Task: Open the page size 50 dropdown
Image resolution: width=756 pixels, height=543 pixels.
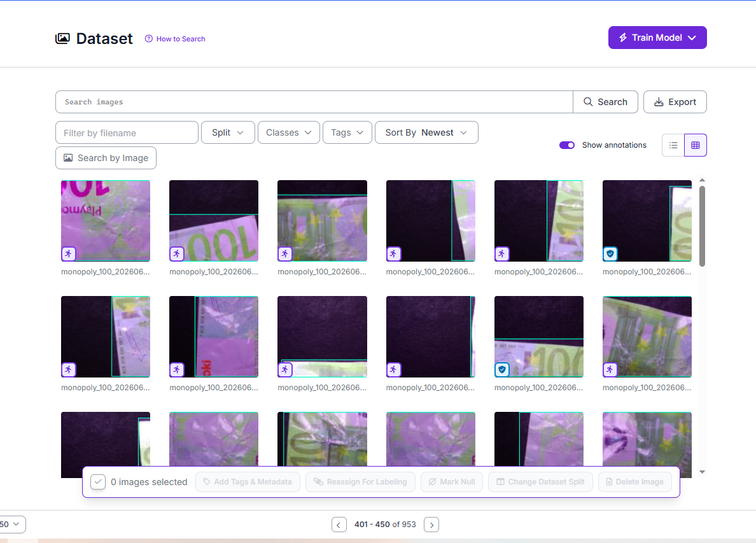Action: [11, 524]
